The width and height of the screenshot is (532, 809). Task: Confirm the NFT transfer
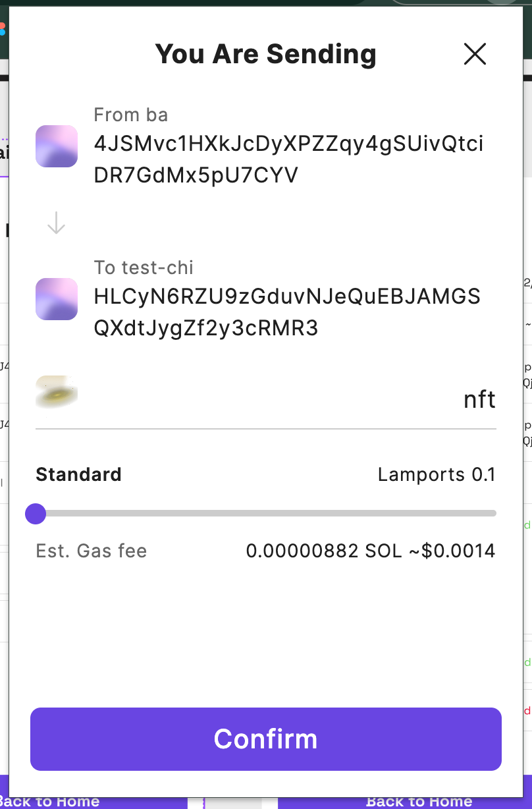[x=266, y=739]
